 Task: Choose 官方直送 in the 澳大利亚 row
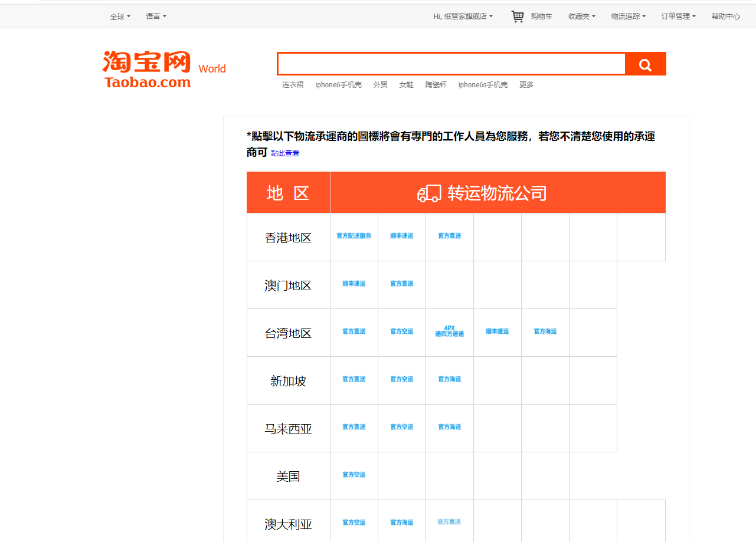click(x=449, y=522)
